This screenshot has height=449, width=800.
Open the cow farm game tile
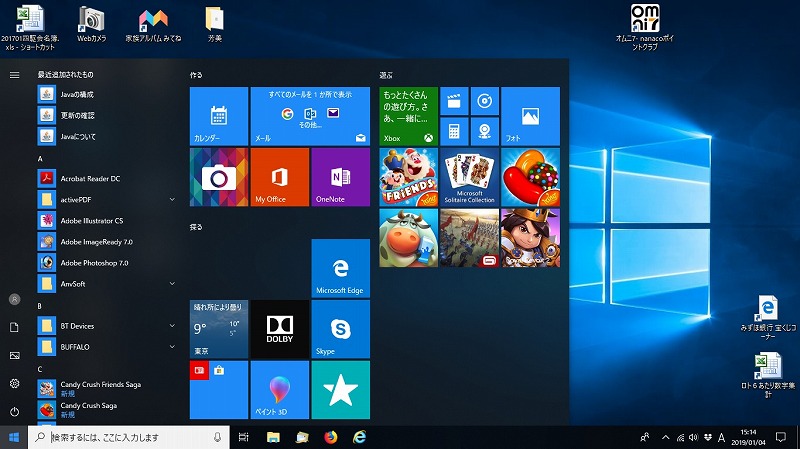[x=408, y=238]
